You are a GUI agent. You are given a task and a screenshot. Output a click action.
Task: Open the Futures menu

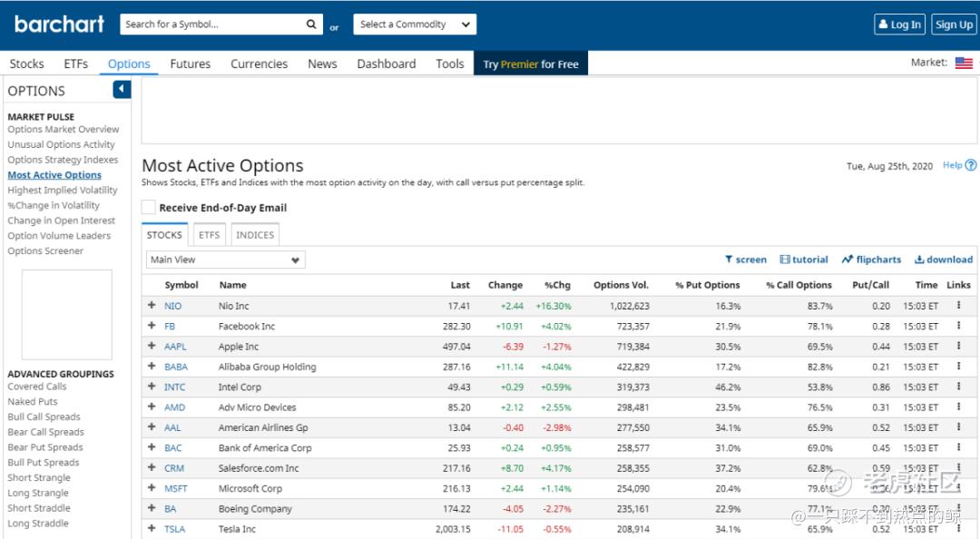point(190,64)
